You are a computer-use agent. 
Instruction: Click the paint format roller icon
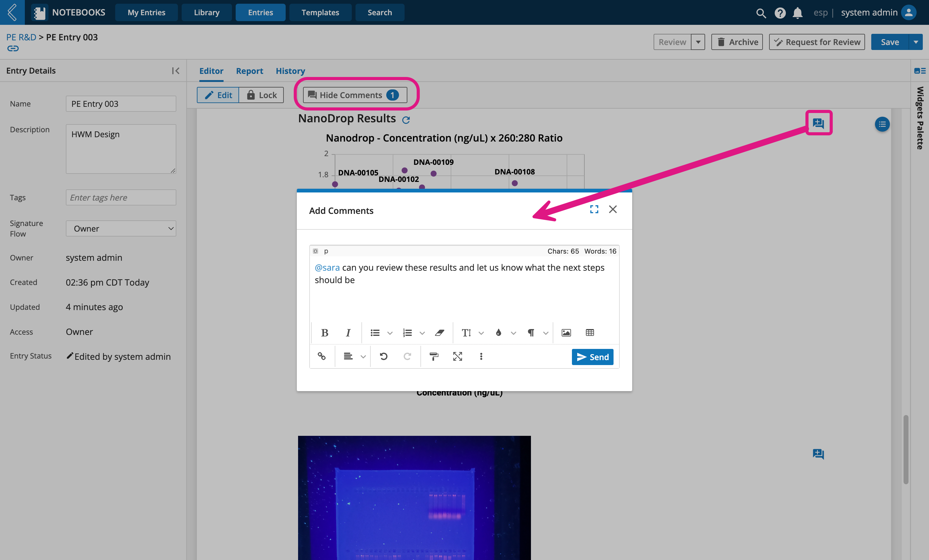pyautogui.click(x=434, y=356)
